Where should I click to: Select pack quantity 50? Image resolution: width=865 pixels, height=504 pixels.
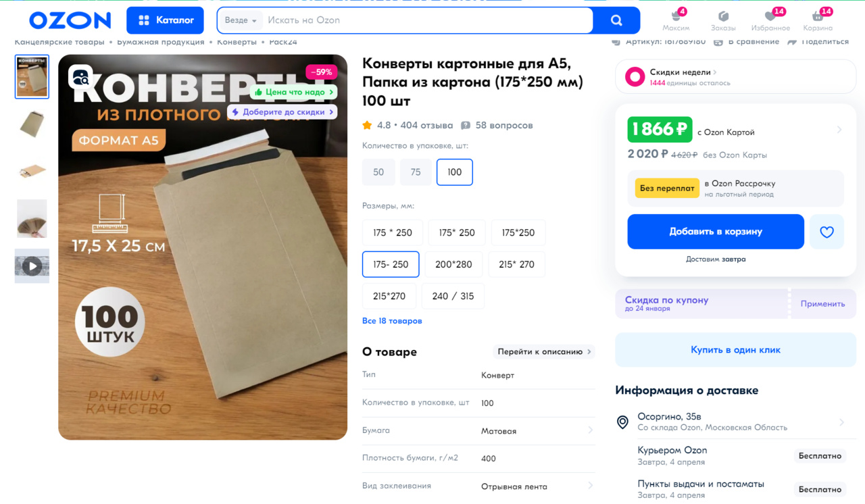point(378,172)
